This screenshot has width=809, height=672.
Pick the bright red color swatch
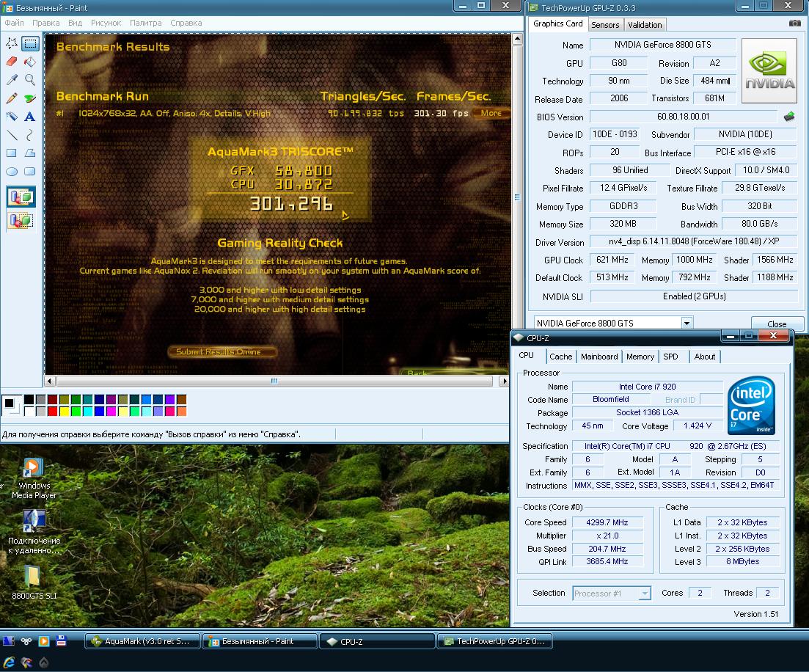click(52, 412)
